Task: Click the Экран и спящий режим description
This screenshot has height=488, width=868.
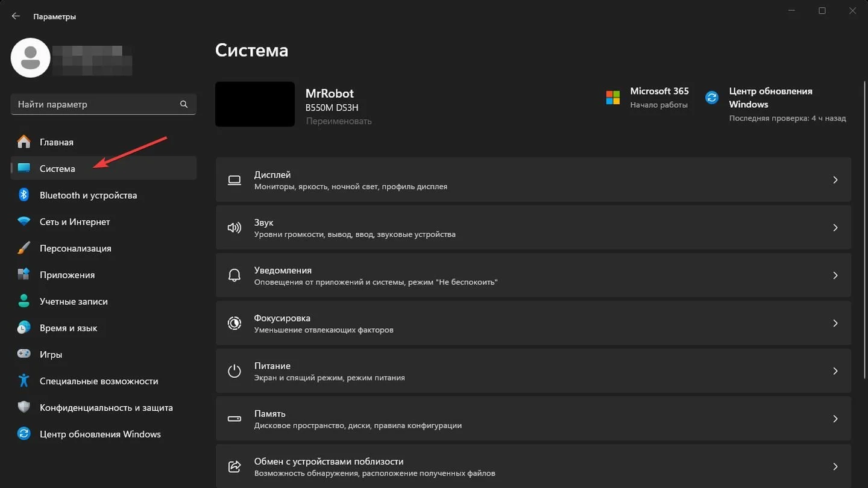Action: click(330, 378)
